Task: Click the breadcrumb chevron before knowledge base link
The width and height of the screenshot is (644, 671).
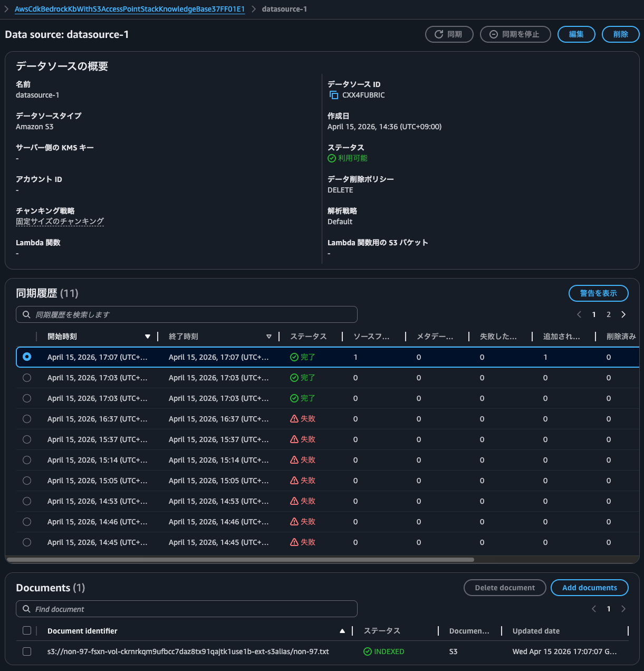Action: coord(6,9)
